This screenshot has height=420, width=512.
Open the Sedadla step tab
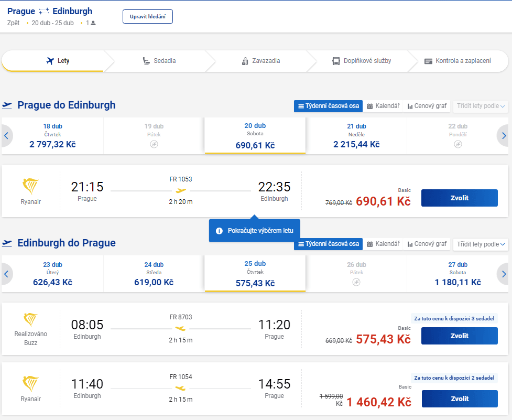tap(159, 61)
